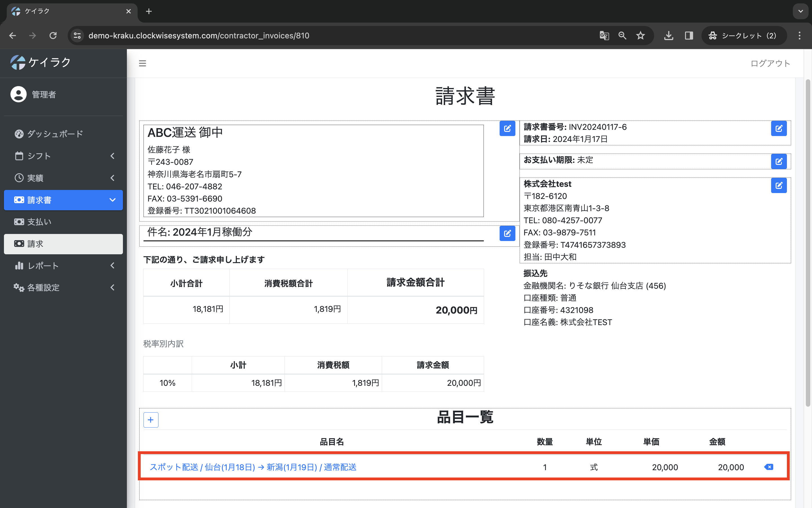Screen dimensions: 812x508
Task: Expand the レポート sidebar menu
Action: pos(63,265)
